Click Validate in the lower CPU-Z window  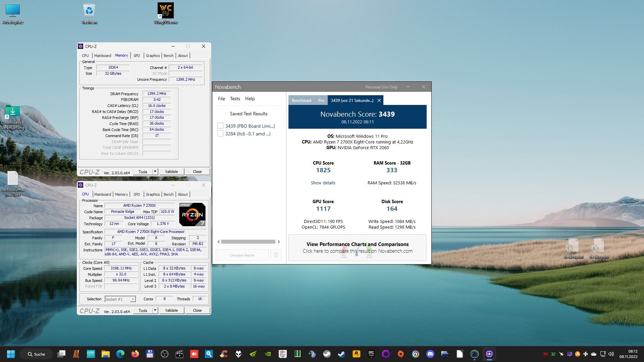pyautogui.click(x=171, y=310)
